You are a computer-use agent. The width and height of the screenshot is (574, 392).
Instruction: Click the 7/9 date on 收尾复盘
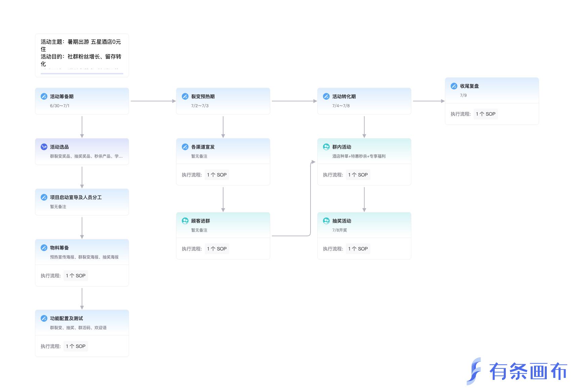click(463, 95)
